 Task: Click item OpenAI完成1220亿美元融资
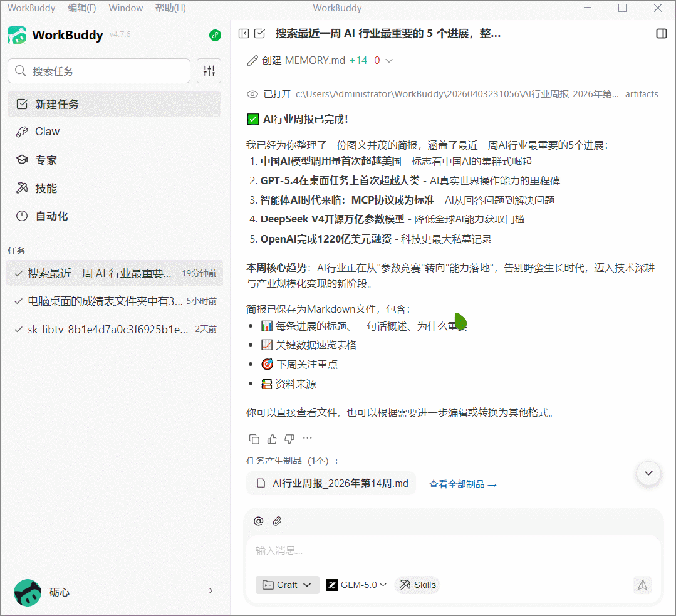(x=326, y=239)
